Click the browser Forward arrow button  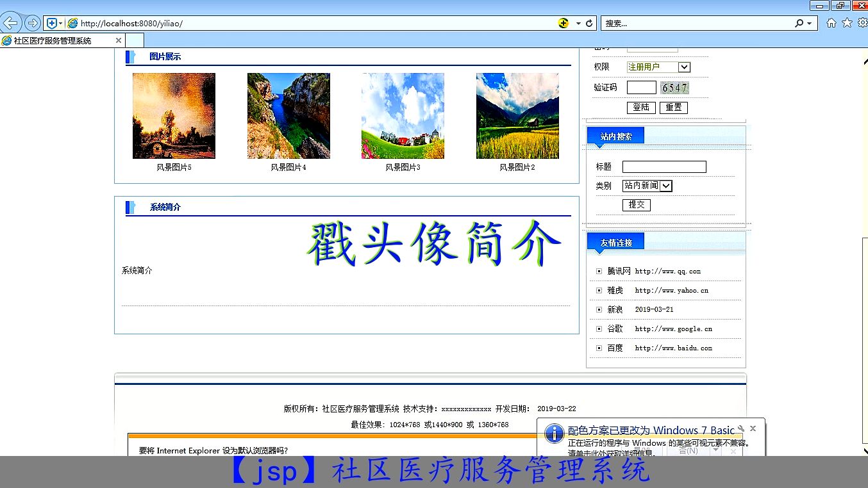point(31,23)
